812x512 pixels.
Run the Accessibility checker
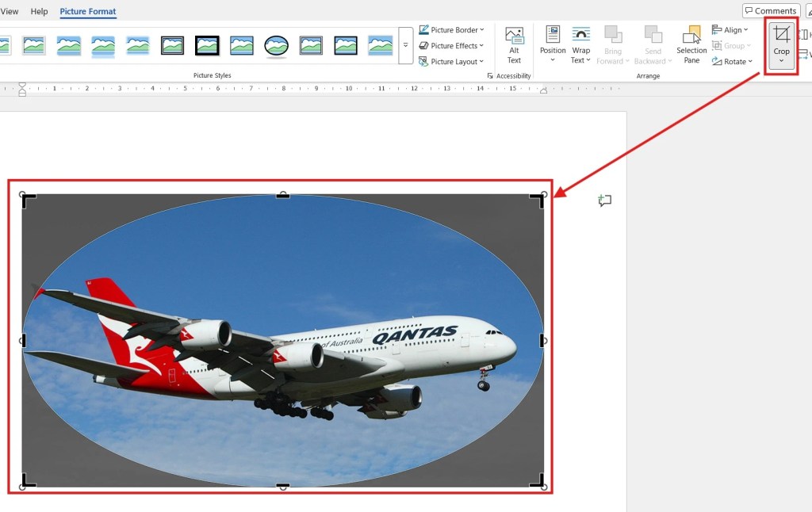pyautogui.click(x=508, y=75)
